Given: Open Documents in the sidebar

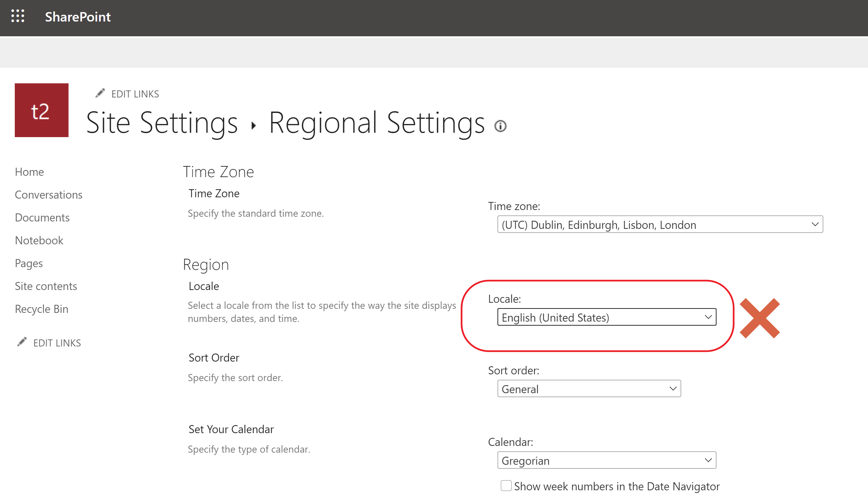Looking at the screenshot, I should click(x=42, y=217).
